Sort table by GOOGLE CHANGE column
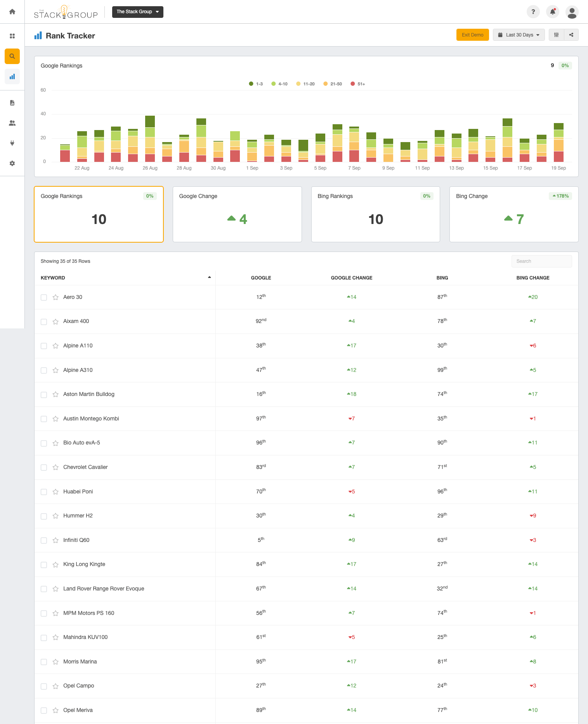The width and height of the screenshot is (588, 724). [351, 278]
